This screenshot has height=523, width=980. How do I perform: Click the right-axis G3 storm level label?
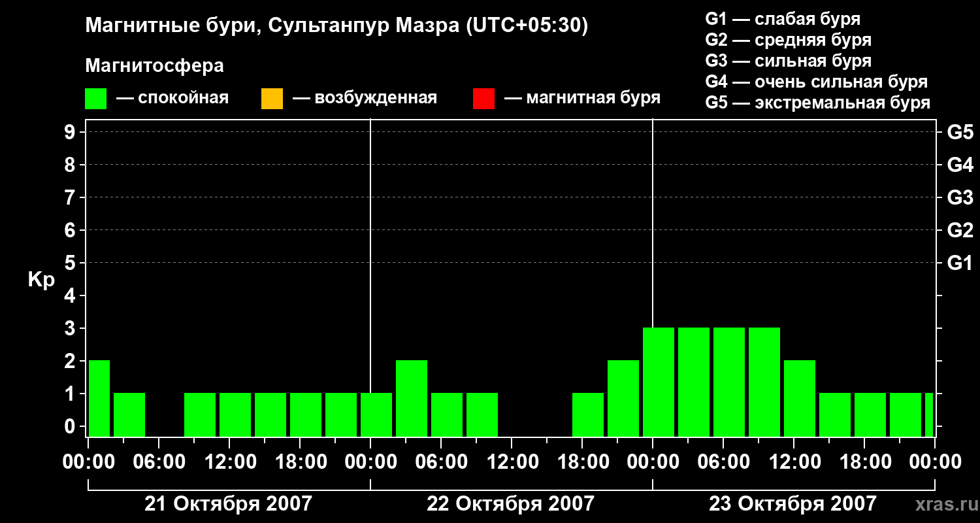tap(960, 197)
